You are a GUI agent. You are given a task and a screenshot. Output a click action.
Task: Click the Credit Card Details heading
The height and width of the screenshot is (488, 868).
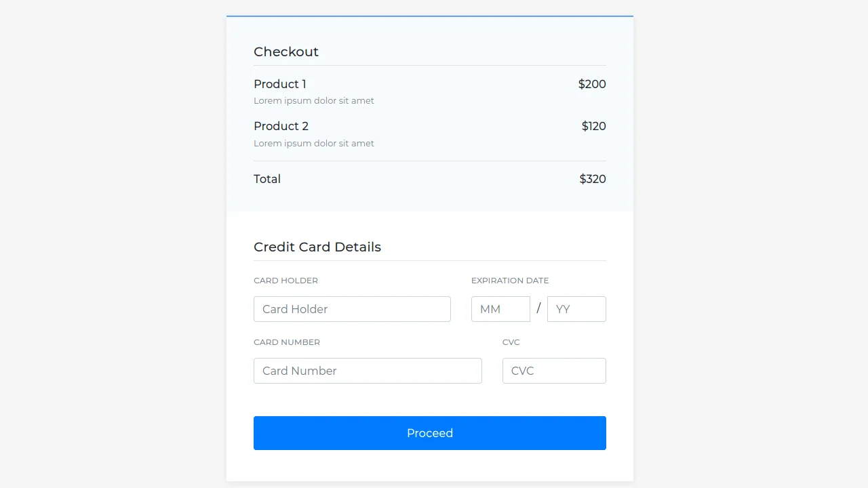point(317,247)
